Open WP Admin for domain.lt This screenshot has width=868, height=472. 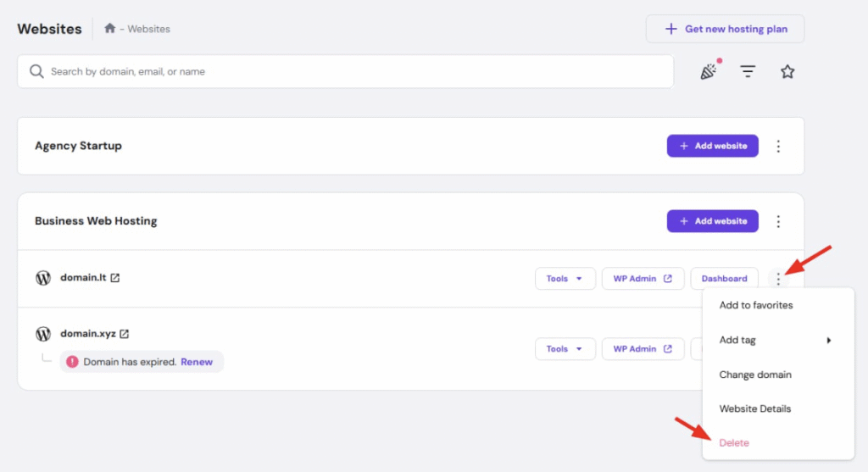click(643, 279)
